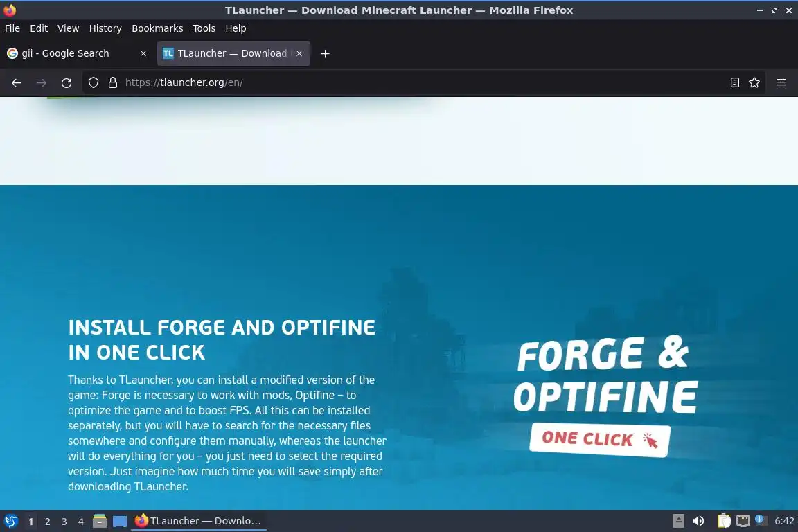Open the file manager taskbar icon

(x=100, y=521)
